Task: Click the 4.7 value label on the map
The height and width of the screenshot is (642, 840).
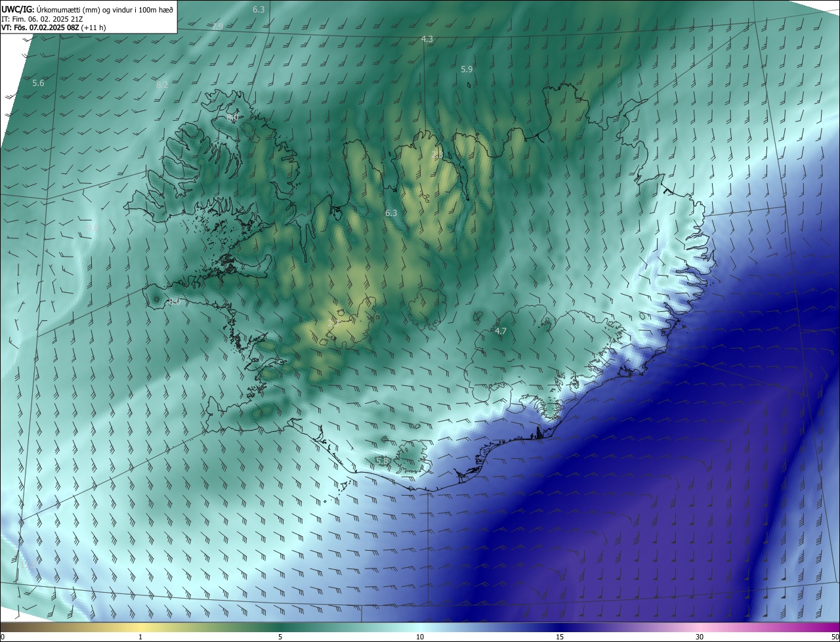Action: 501,332
